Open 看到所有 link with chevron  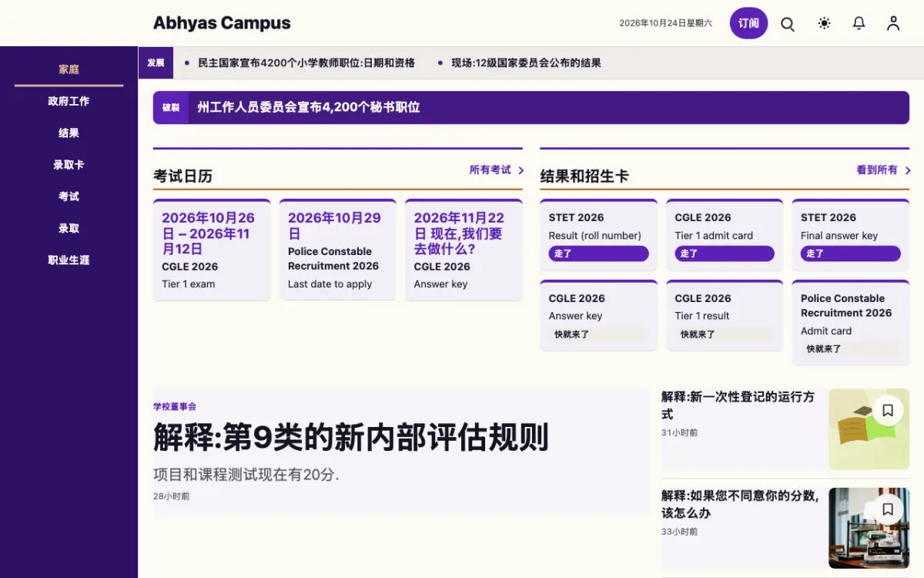pyautogui.click(x=883, y=170)
